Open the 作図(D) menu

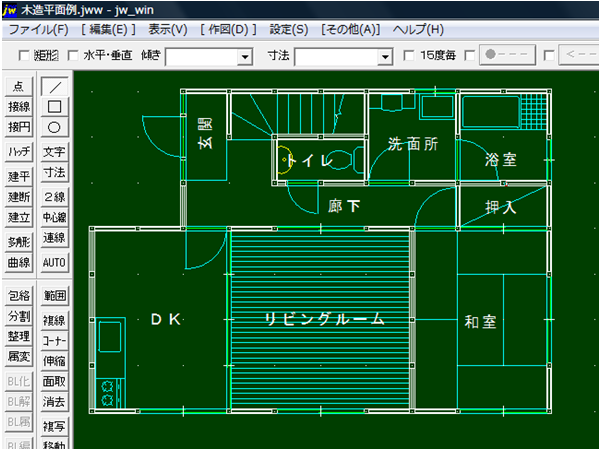(x=228, y=30)
